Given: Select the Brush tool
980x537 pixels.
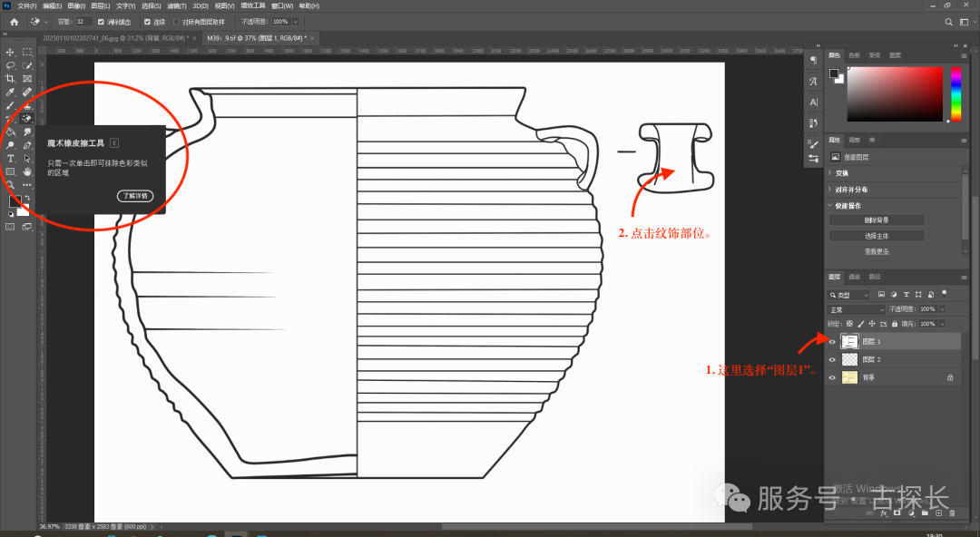Looking at the screenshot, I should tap(10, 105).
